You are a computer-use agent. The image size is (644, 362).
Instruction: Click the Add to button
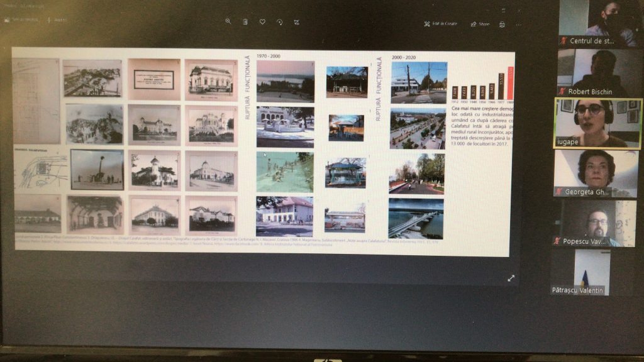57,19
